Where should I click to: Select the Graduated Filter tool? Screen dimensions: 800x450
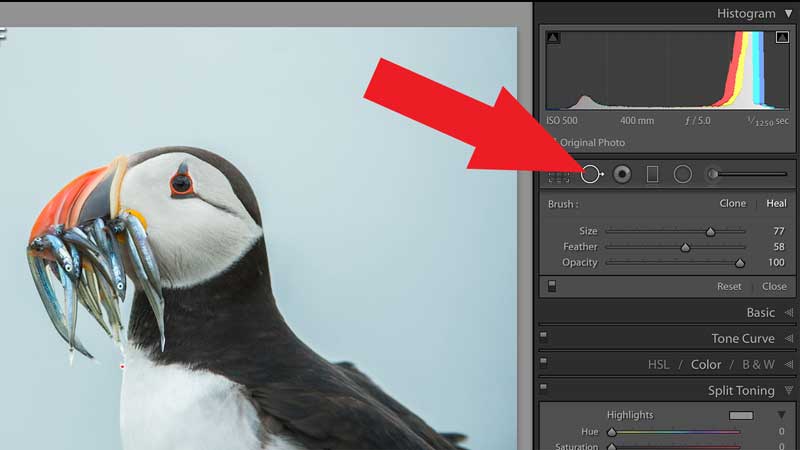tap(652, 174)
